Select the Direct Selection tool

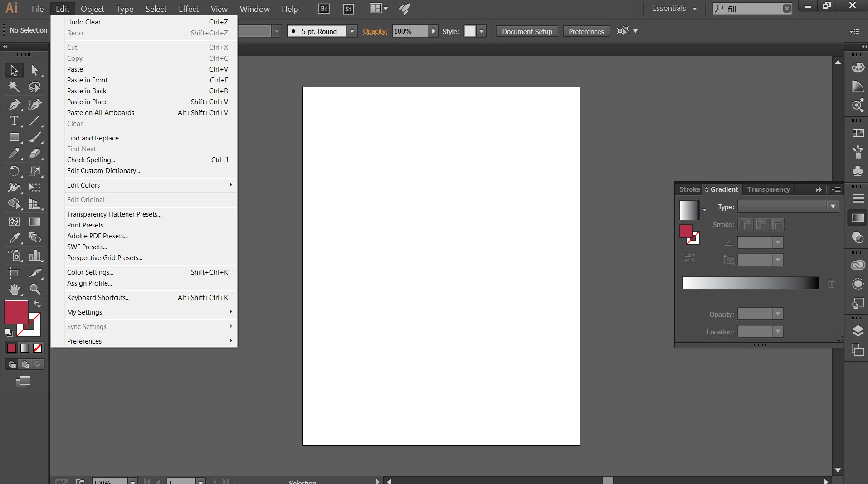[x=34, y=70]
